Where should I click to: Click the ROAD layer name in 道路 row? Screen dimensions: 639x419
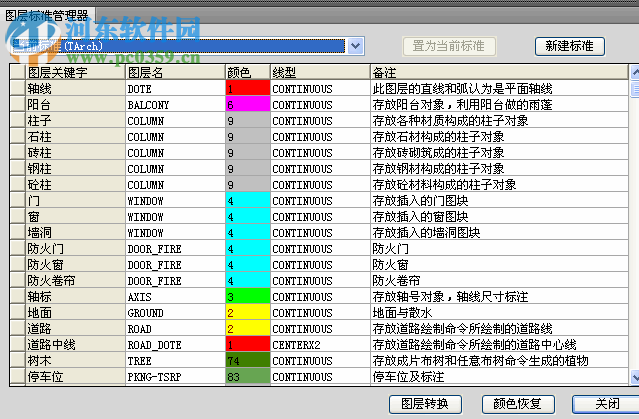(x=175, y=329)
